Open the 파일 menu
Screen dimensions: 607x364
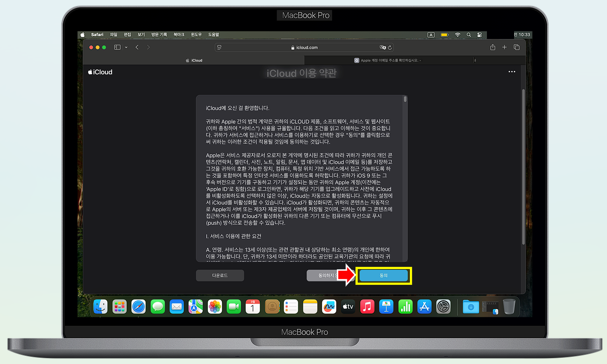(x=113, y=35)
